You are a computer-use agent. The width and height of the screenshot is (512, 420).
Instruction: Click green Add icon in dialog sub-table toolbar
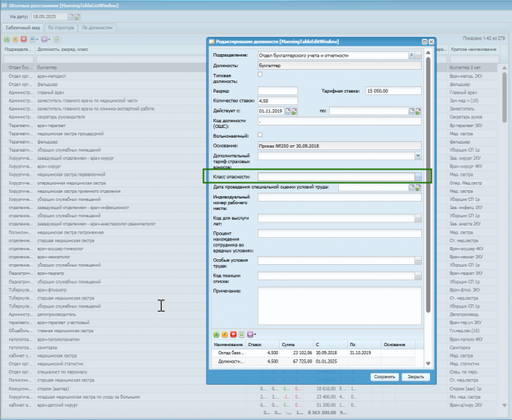[216, 334]
